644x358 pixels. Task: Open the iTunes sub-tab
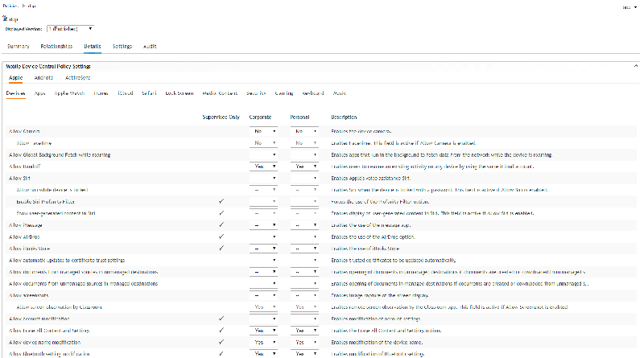click(x=101, y=93)
